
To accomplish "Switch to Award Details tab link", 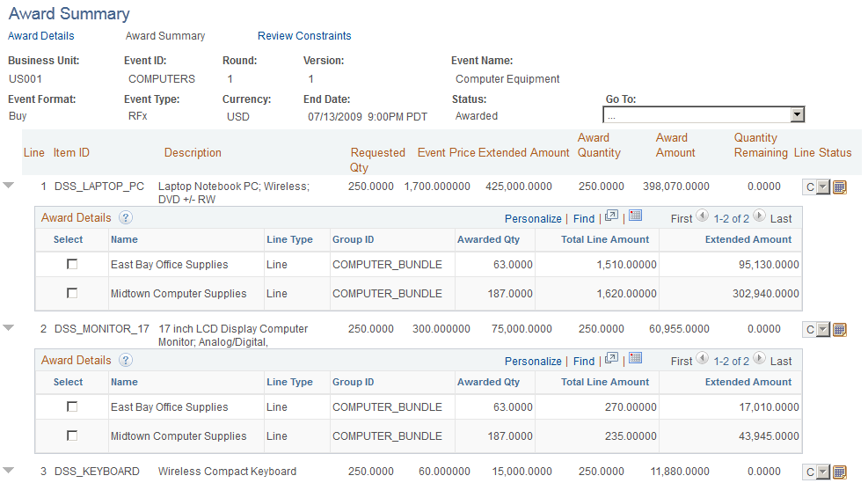I will click(41, 36).
